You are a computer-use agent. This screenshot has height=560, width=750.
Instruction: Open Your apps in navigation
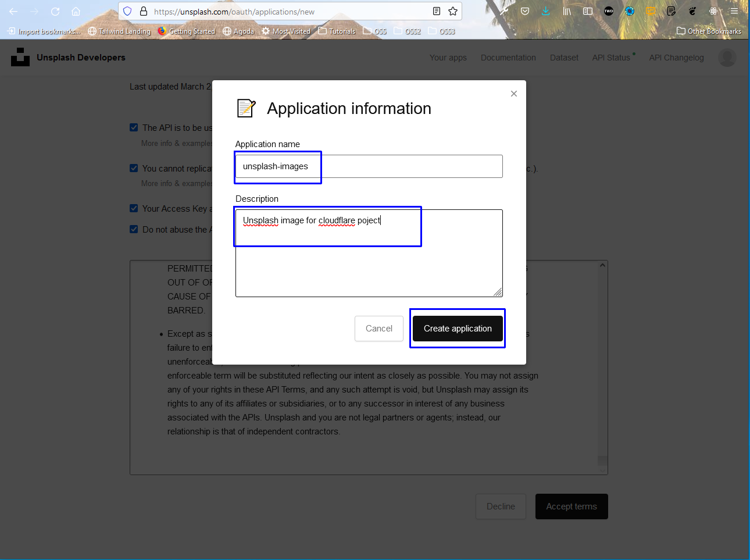448,58
